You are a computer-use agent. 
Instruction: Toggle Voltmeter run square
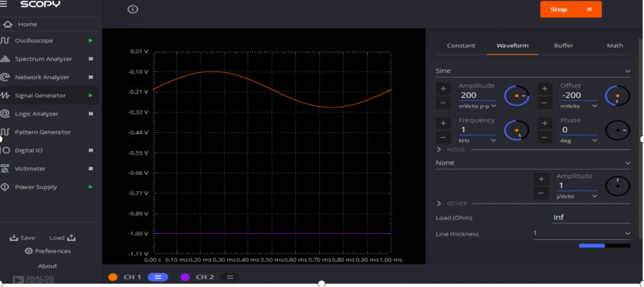(x=90, y=169)
